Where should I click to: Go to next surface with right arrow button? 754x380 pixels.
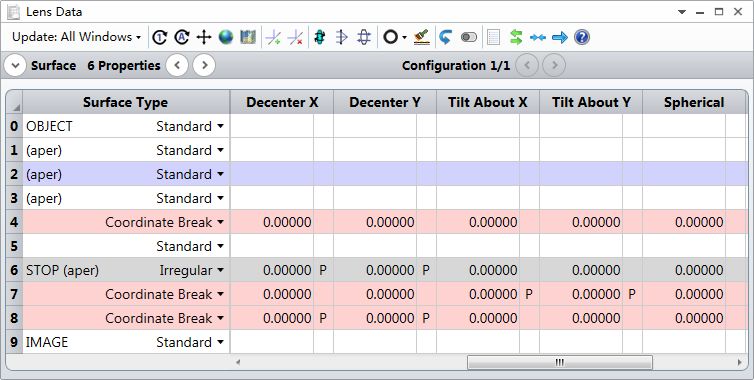[x=204, y=65]
